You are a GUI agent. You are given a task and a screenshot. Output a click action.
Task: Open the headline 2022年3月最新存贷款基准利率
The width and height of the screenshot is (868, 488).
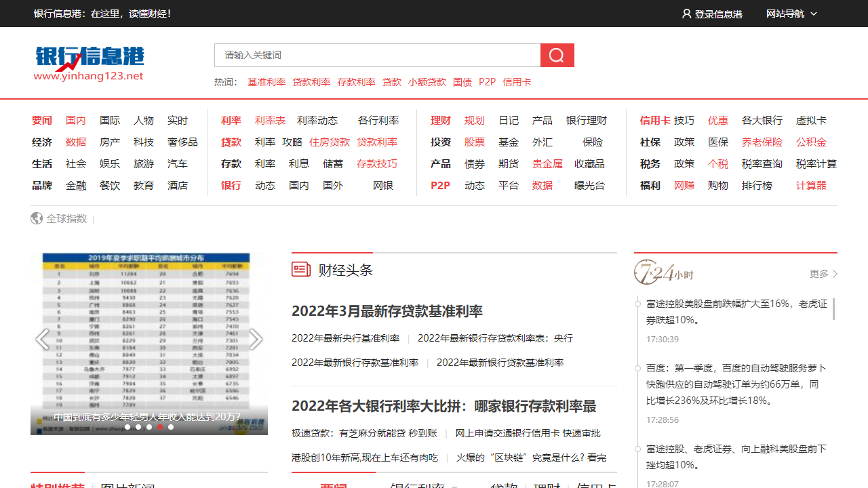pyautogui.click(x=387, y=312)
